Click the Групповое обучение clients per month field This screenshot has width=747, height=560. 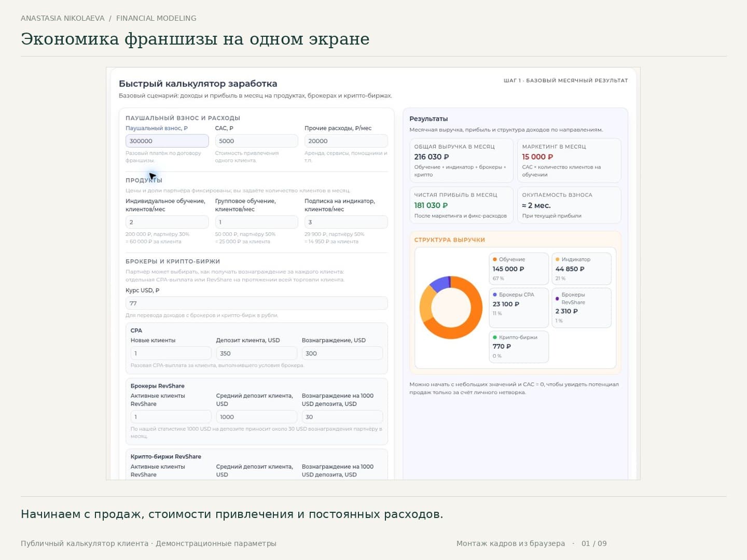256,222
